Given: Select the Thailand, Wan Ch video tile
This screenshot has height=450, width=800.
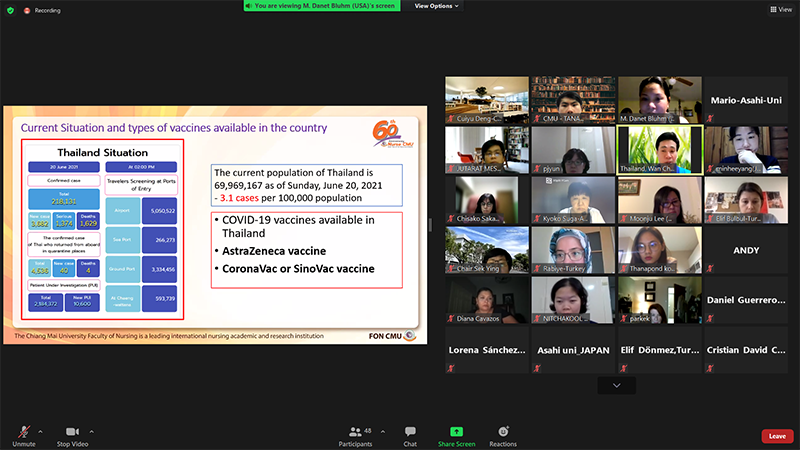Looking at the screenshot, I should pos(660,150).
